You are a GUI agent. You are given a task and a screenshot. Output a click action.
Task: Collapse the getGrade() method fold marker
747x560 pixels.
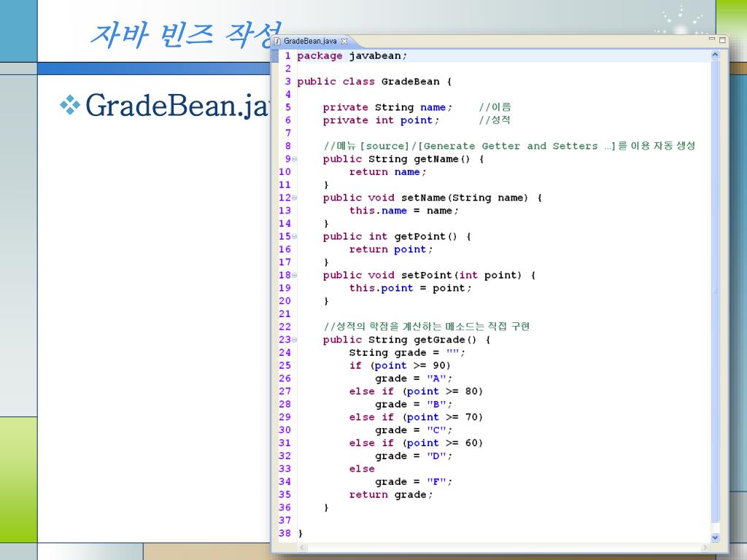(x=295, y=340)
